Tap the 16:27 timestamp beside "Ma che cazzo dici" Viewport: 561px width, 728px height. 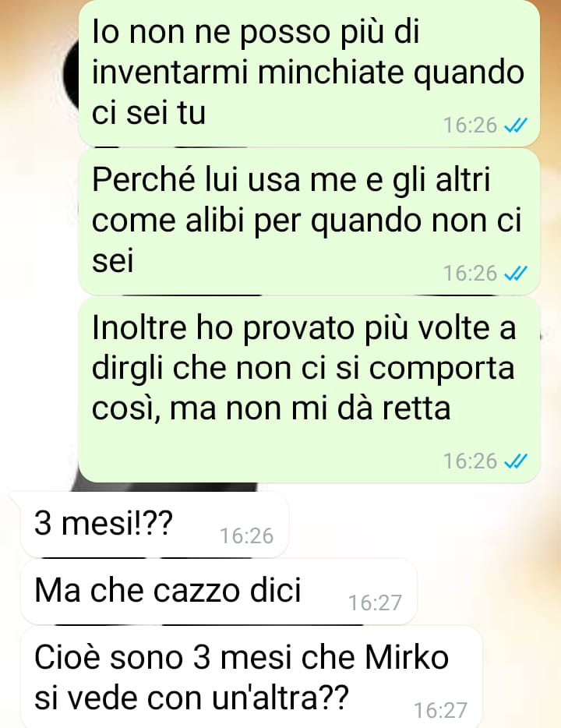coord(375,603)
